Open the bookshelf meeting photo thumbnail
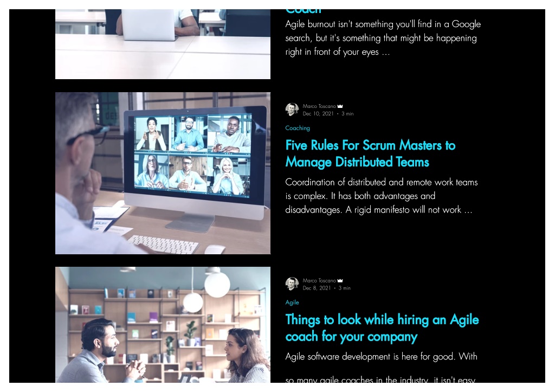The width and height of the screenshot is (555, 392). (x=163, y=325)
